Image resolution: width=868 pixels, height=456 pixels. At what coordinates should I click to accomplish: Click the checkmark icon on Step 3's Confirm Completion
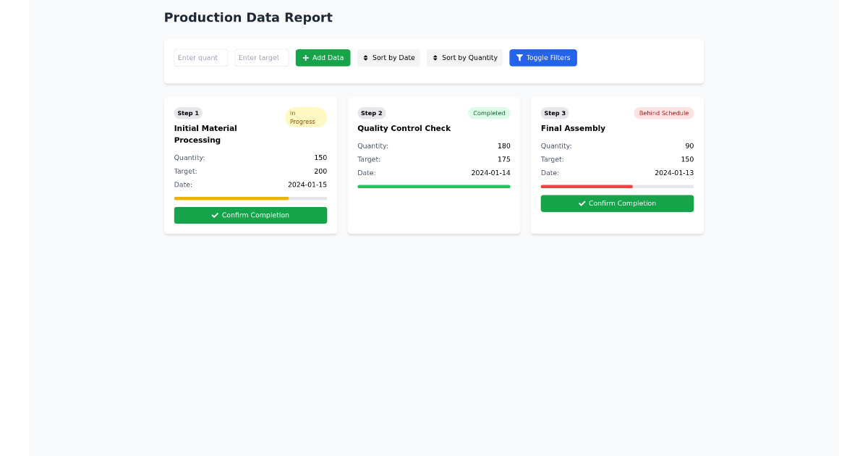(582, 203)
